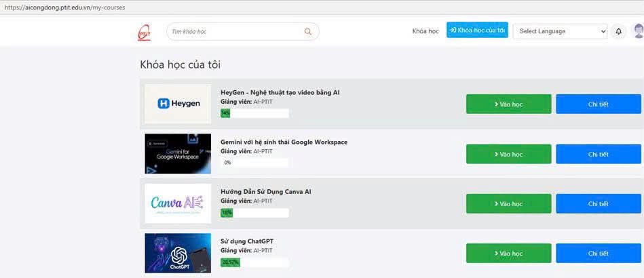Click the browser URL address bar

pyautogui.click(x=322, y=7)
